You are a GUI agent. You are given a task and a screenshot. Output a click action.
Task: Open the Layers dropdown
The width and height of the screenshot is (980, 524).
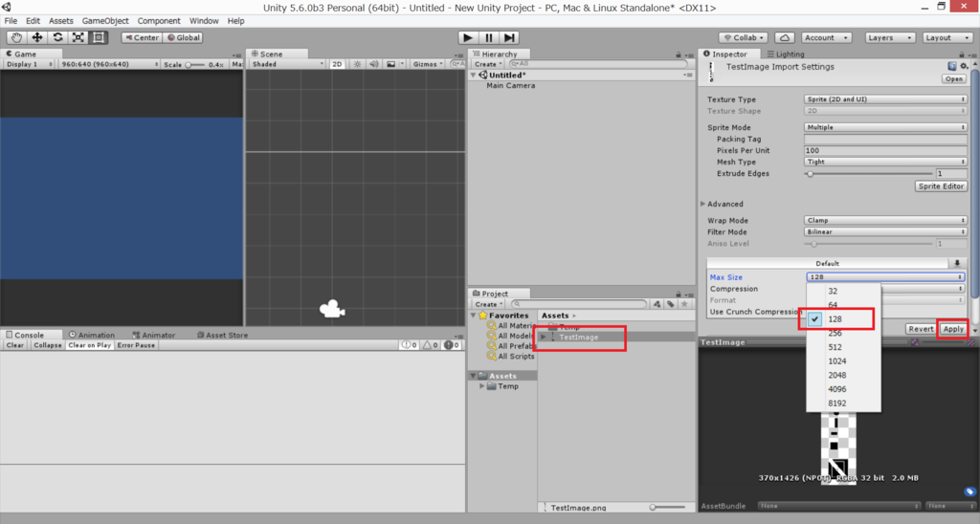pos(889,37)
